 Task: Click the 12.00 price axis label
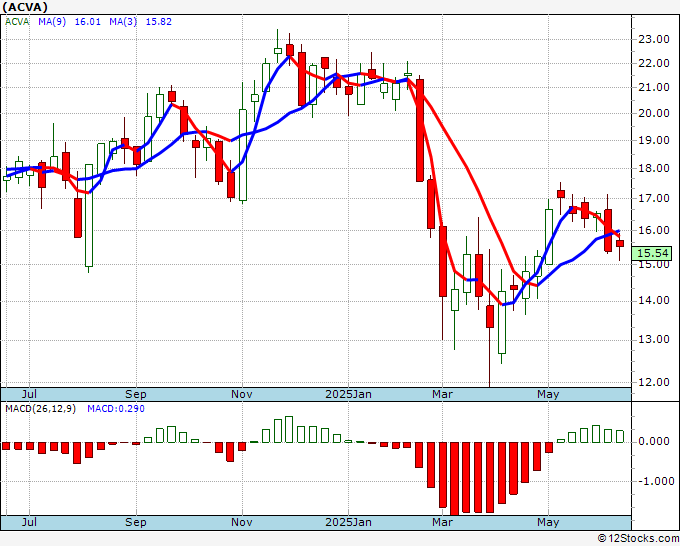point(654,382)
